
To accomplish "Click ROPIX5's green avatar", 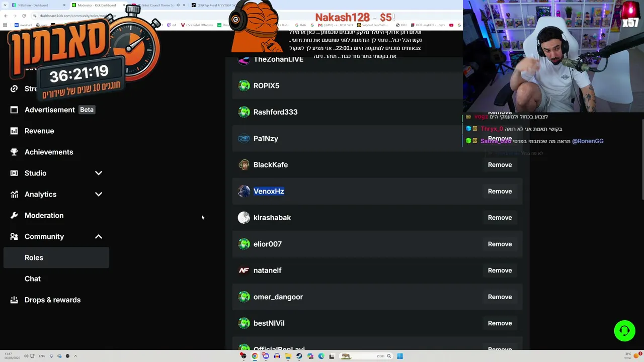I will click(244, 85).
